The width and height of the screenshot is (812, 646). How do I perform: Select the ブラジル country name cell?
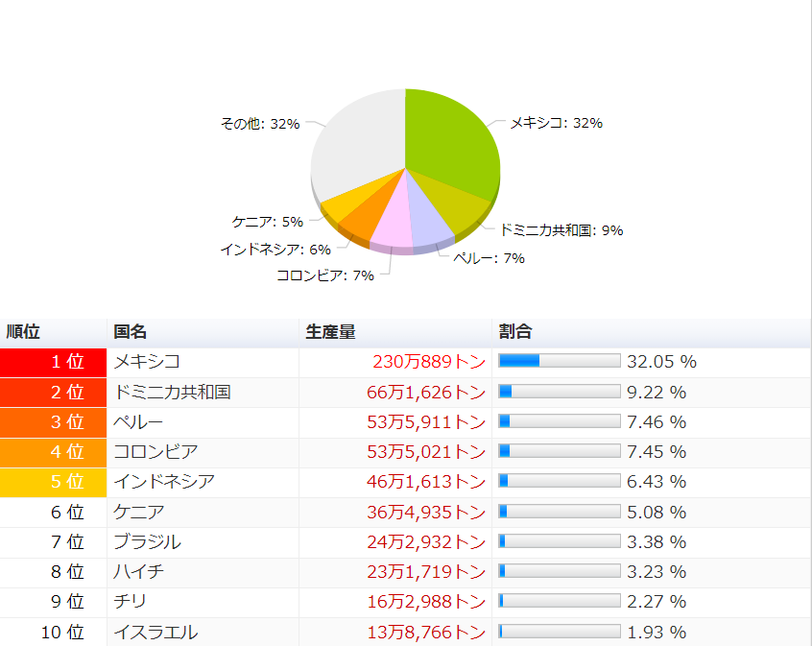148,542
